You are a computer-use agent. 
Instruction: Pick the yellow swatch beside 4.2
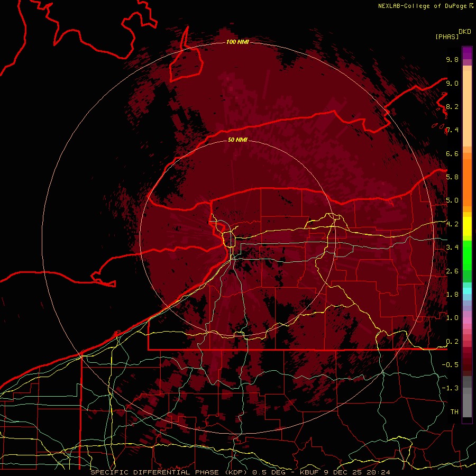pos(467,226)
